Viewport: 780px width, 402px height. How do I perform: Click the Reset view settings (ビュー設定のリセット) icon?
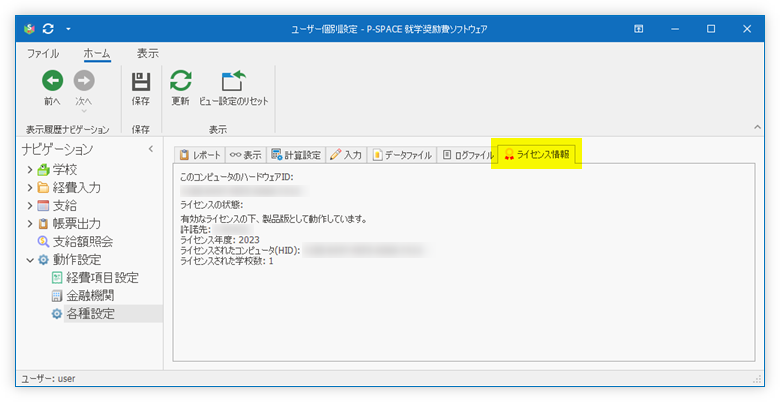pos(233,81)
